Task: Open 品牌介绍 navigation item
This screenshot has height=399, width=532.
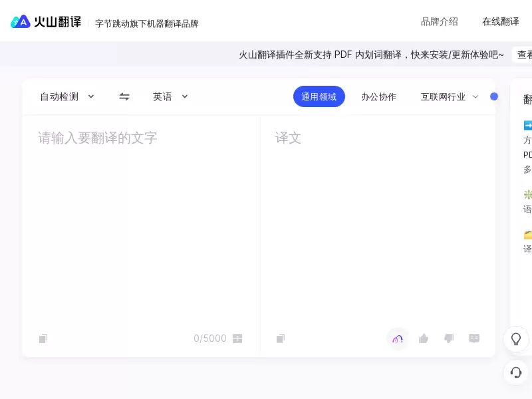Action: [440, 22]
